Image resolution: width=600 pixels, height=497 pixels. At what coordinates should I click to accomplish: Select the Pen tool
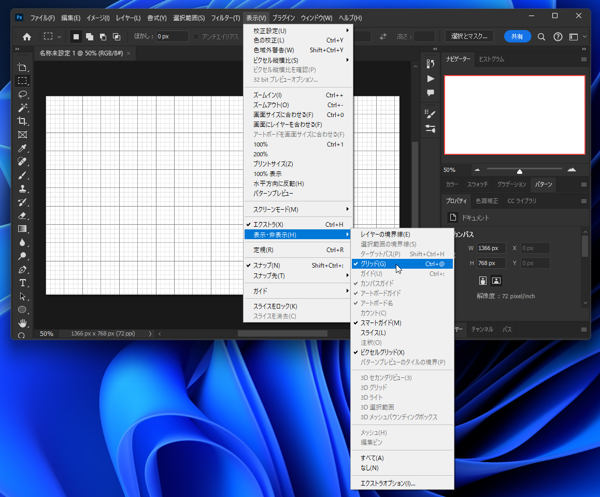[x=23, y=270]
